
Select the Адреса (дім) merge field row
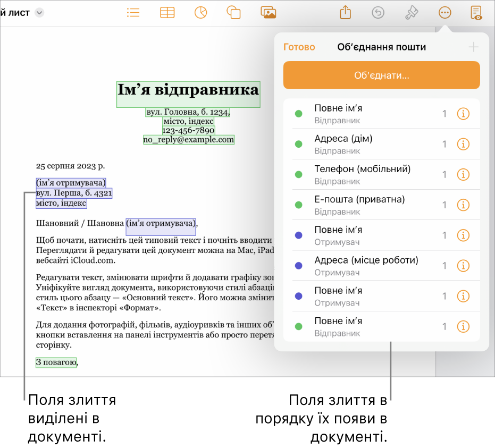click(x=382, y=144)
